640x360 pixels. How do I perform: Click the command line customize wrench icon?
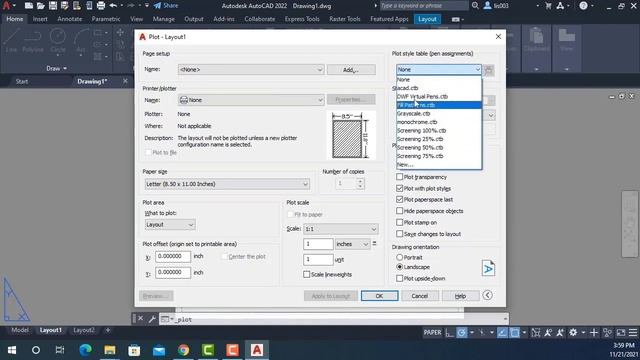[x=152, y=319]
